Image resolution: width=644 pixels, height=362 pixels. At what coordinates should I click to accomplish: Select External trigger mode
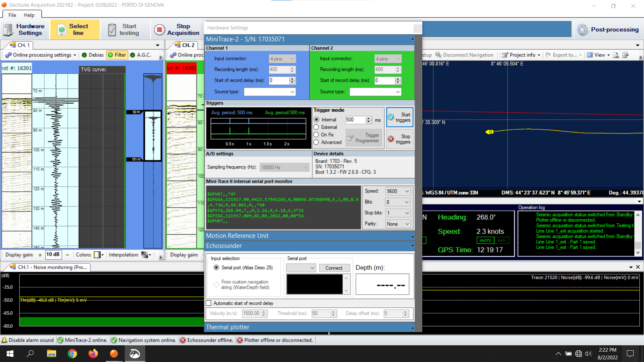coord(316,127)
